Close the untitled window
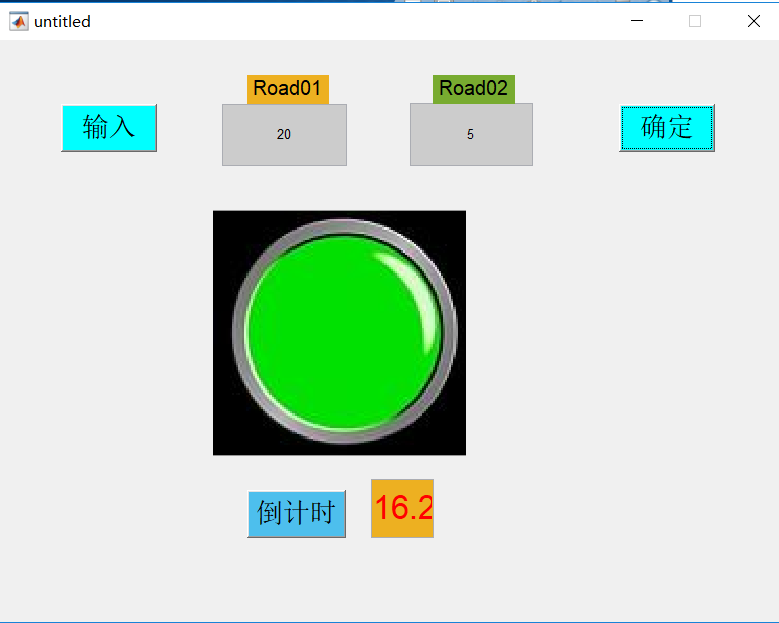This screenshot has width=779, height=623. point(754,21)
